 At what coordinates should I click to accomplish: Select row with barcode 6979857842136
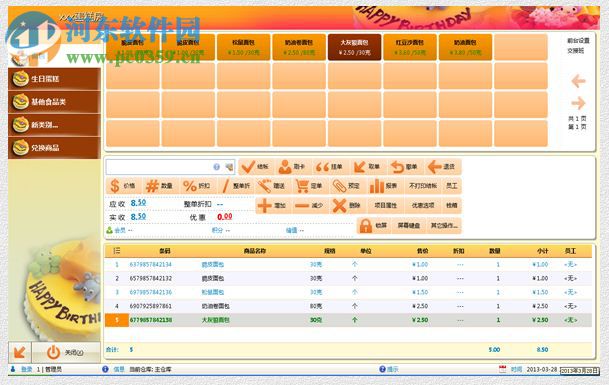348,292
